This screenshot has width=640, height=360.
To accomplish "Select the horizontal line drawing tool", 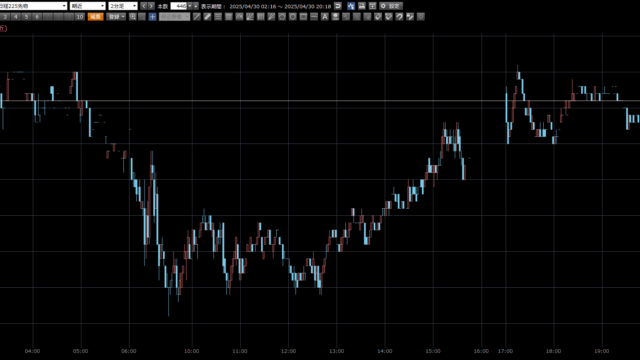I will (x=314, y=17).
